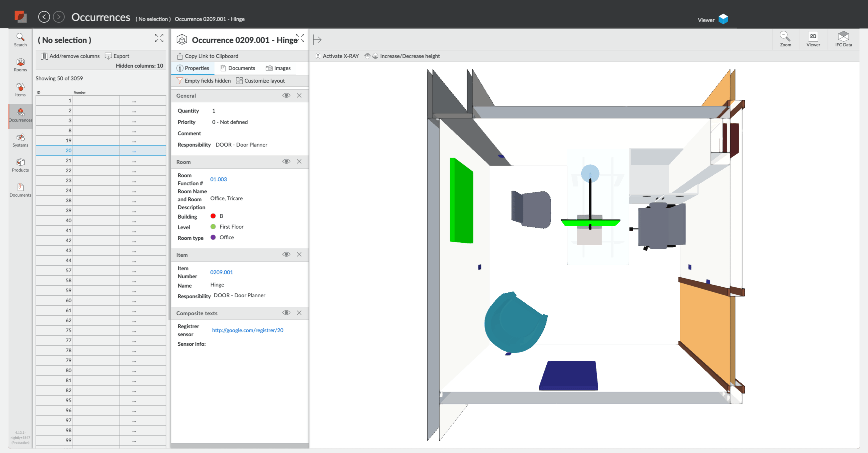Expand the No selection list panel

[159, 38]
